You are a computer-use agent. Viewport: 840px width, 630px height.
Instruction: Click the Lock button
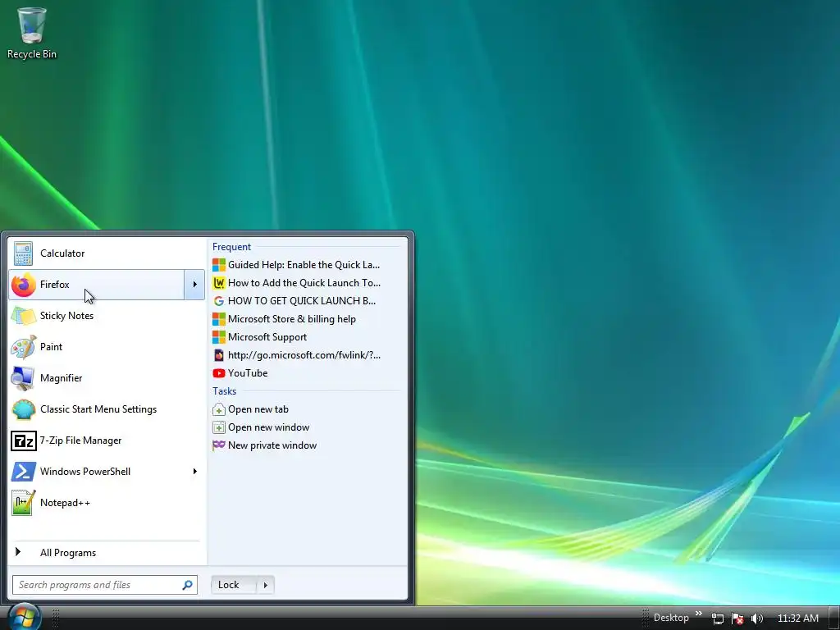pyautogui.click(x=235, y=585)
